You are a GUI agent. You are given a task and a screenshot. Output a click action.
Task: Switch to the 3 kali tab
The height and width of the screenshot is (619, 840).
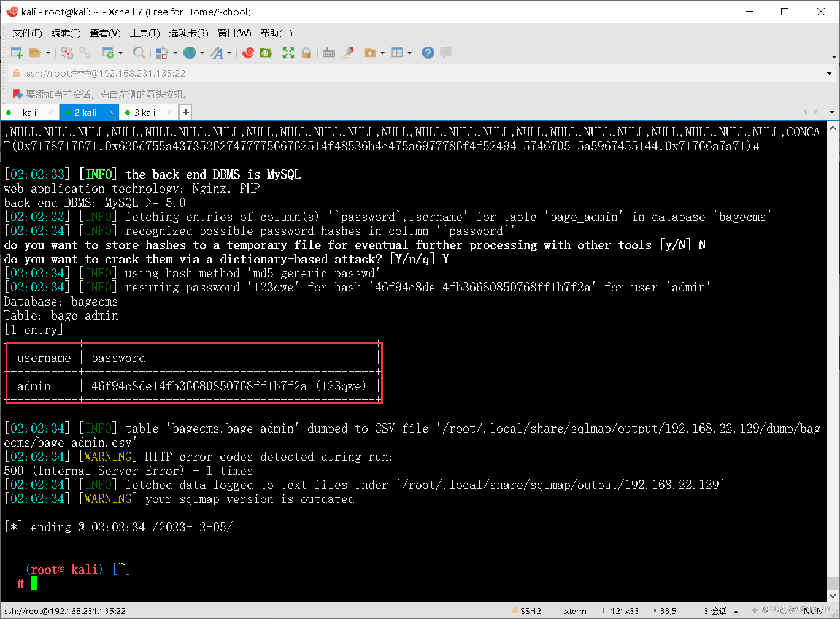[x=145, y=113]
